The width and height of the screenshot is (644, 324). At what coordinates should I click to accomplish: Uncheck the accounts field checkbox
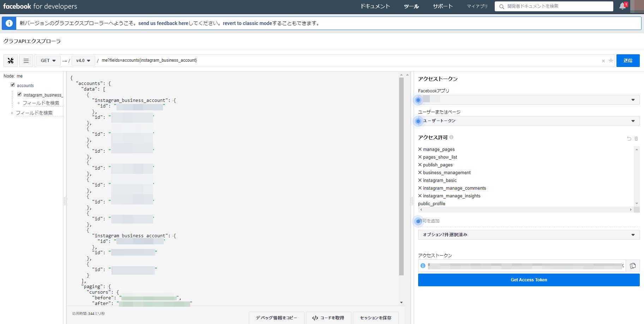pyautogui.click(x=13, y=85)
